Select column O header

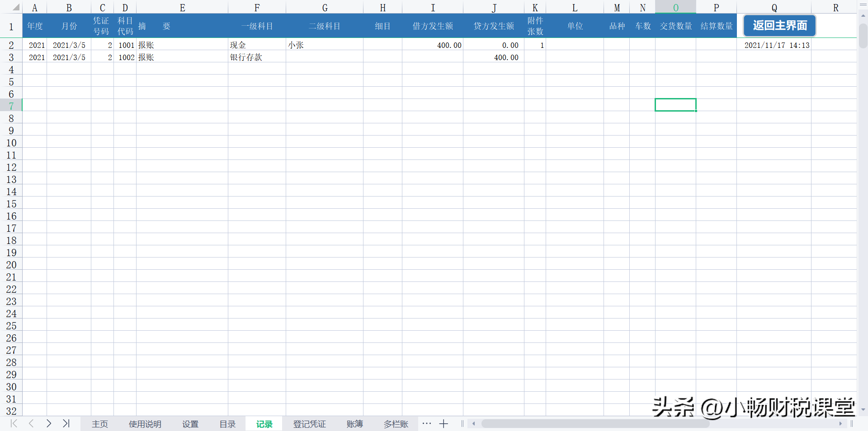(x=675, y=8)
